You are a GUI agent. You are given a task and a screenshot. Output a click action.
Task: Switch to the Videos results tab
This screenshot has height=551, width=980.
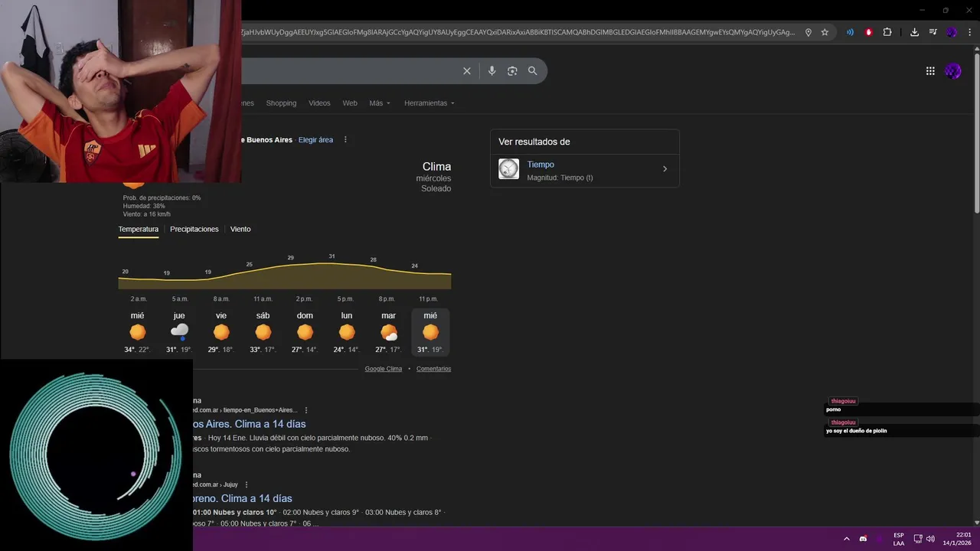coord(319,103)
